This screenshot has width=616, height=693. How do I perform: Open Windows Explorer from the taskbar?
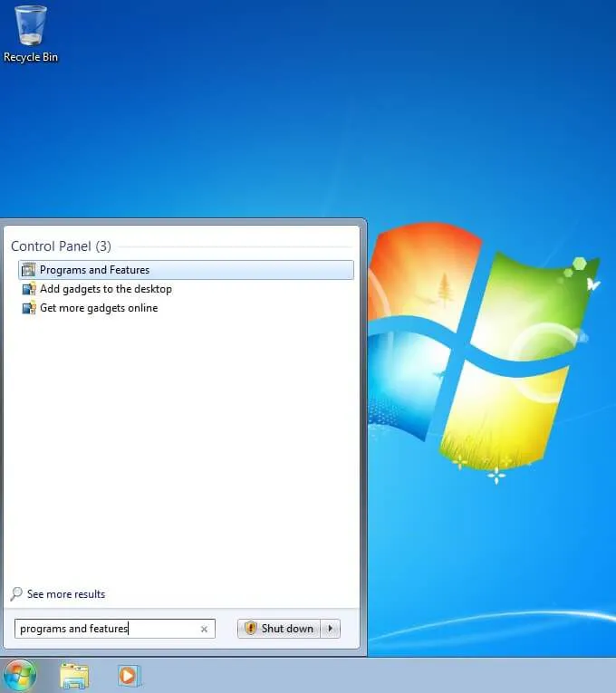point(74,675)
